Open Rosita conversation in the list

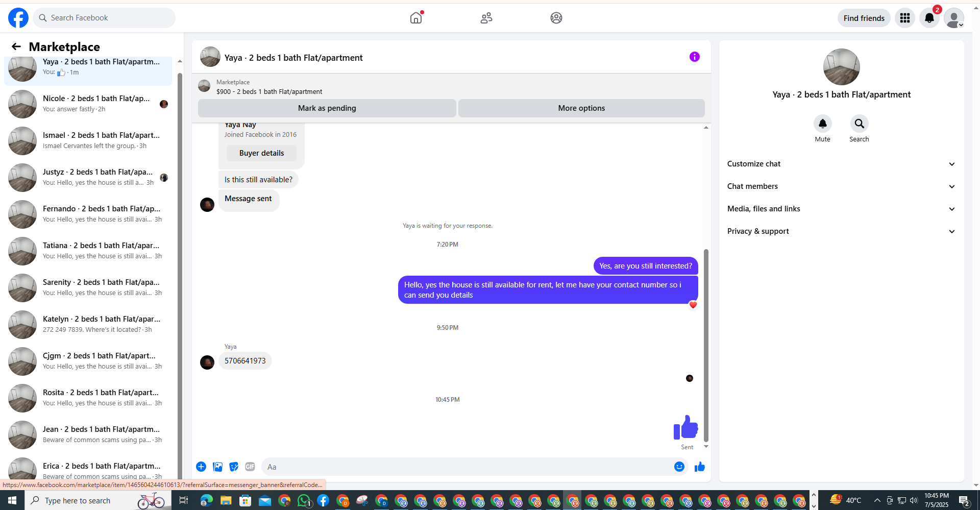pyautogui.click(x=88, y=398)
